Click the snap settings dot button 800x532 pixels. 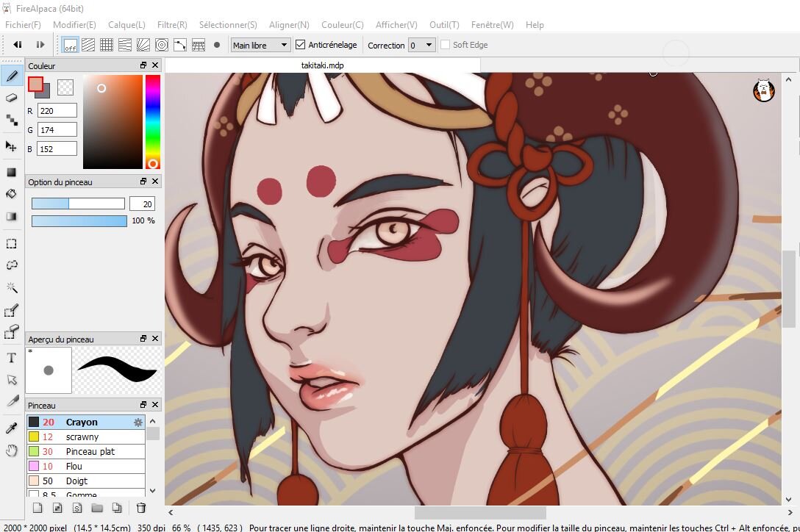pos(217,45)
